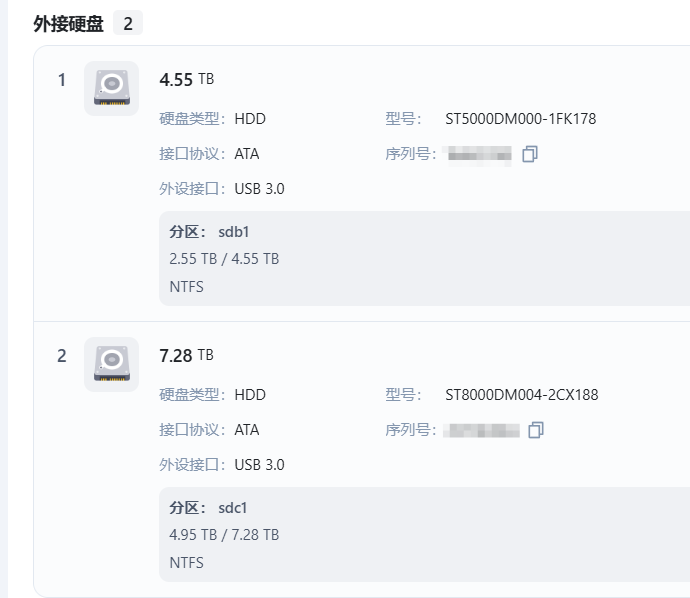The height and width of the screenshot is (598, 690).
Task: Click model text ST5000DM000-1FK178
Action: point(521,119)
